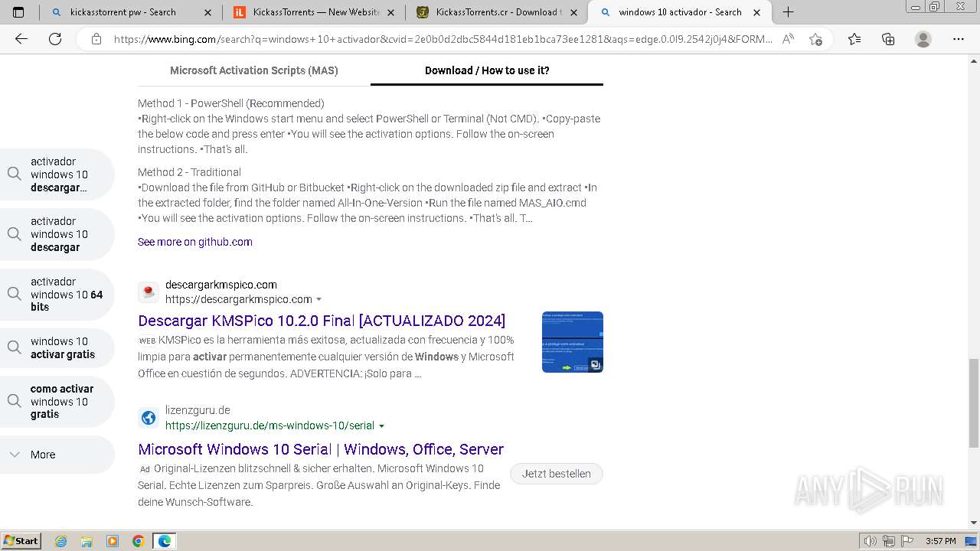Select Download / How to use it tab
Image resolution: width=980 pixels, height=551 pixels.
click(487, 70)
